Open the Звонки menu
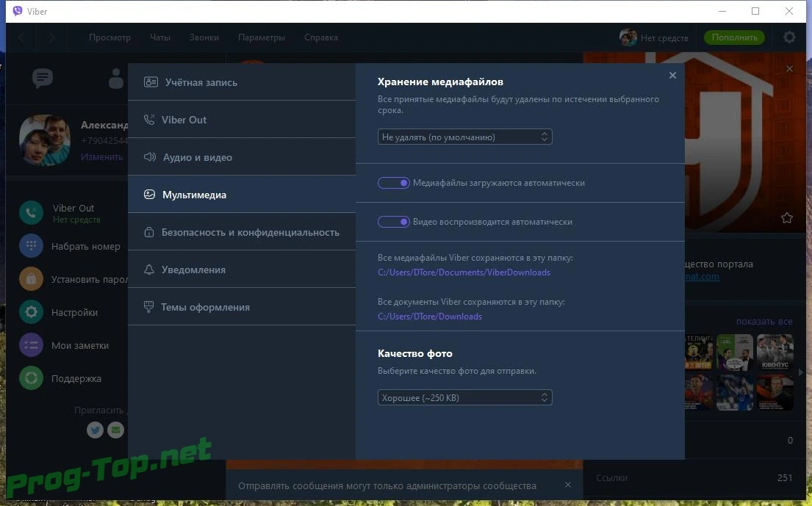This screenshot has width=812, height=506. [204, 37]
